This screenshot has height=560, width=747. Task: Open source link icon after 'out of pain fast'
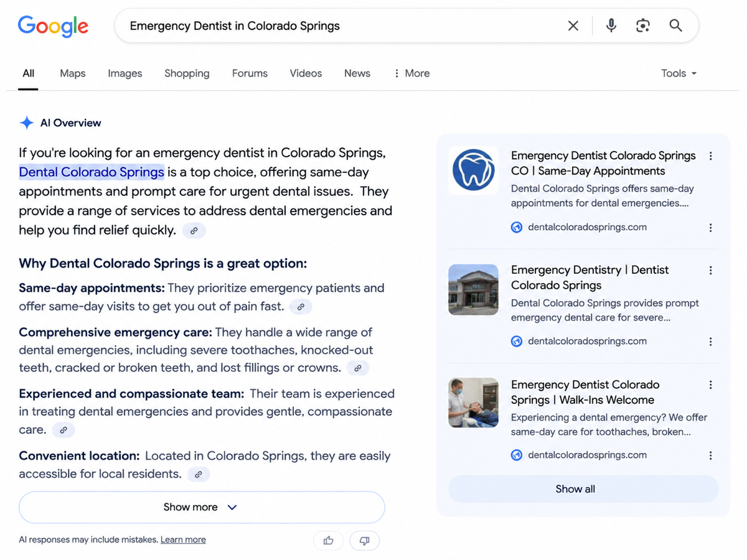[301, 307]
